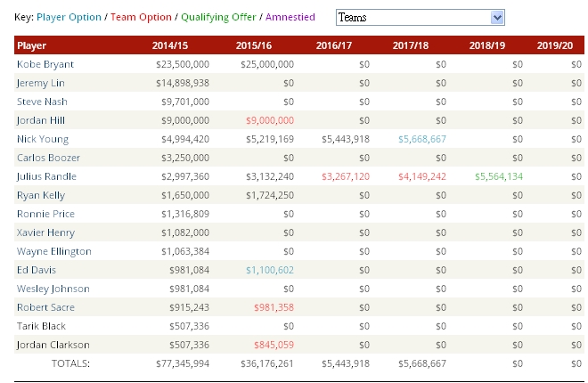Open the Teams dropdown

point(420,17)
